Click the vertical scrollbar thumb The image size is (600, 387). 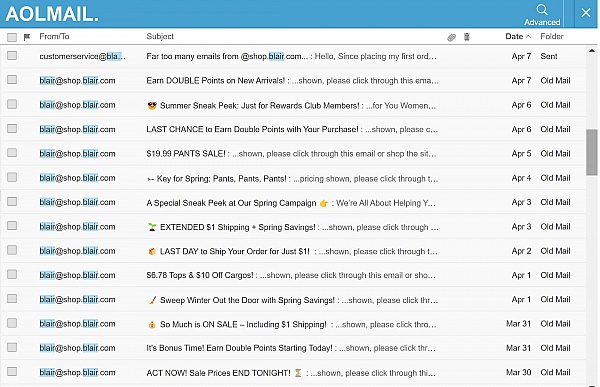tap(592, 152)
